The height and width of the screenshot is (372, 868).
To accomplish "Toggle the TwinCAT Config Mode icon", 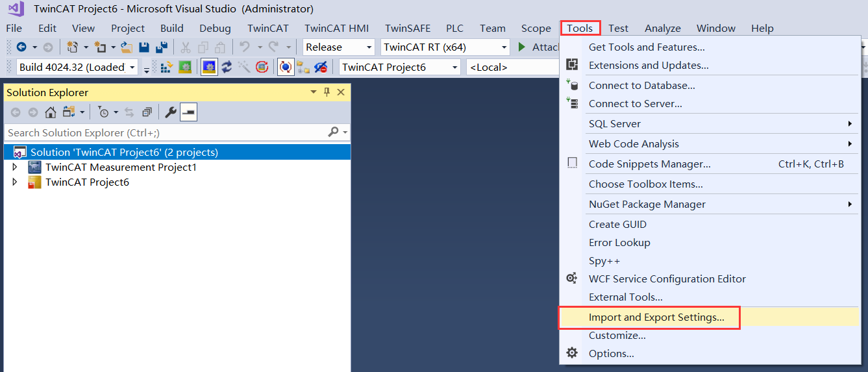I will click(209, 67).
